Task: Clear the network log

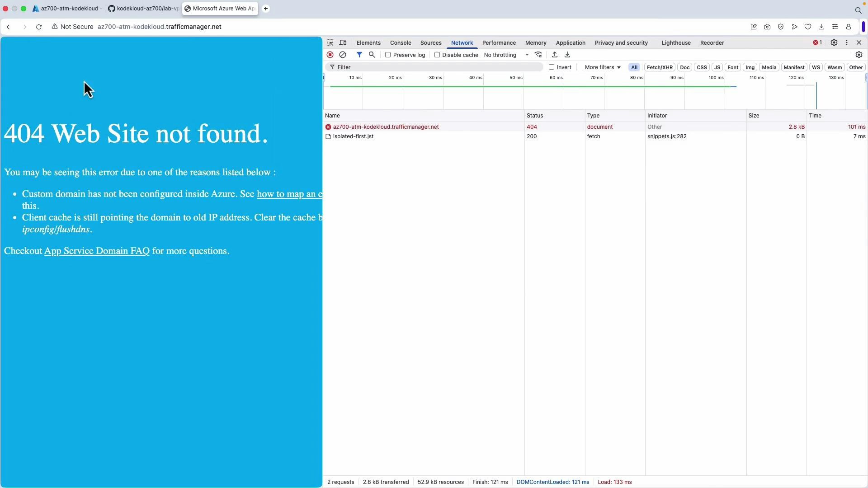Action: pos(343,55)
